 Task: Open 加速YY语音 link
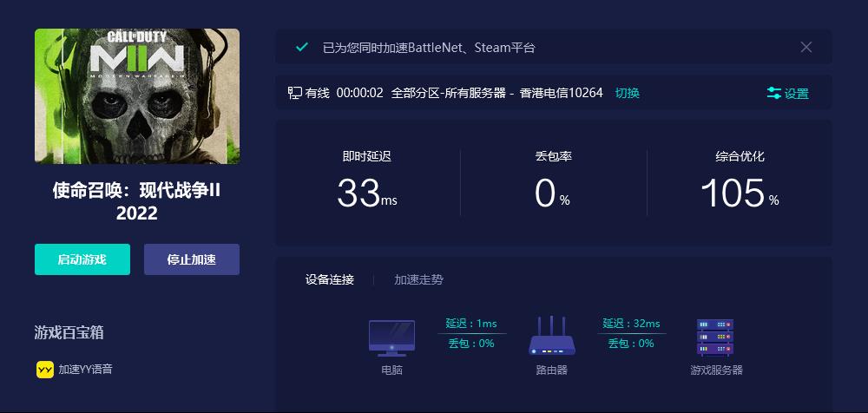click(x=85, y=370)
